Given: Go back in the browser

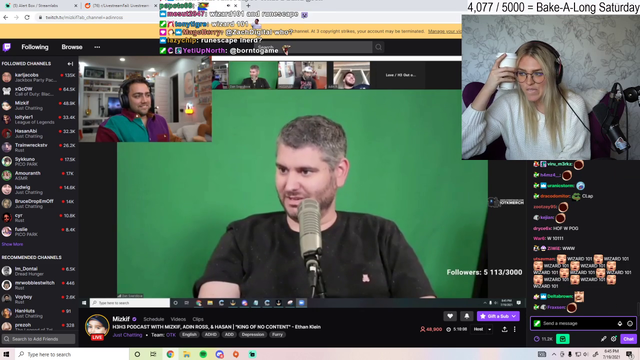Looking at the screenshot, I should (x=5, y=18).
